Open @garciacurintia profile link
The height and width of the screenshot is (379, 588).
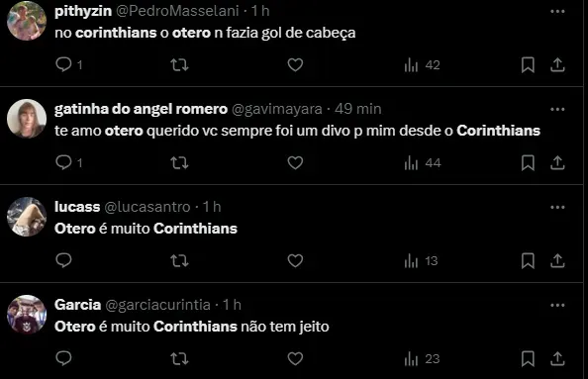point(157,305)
